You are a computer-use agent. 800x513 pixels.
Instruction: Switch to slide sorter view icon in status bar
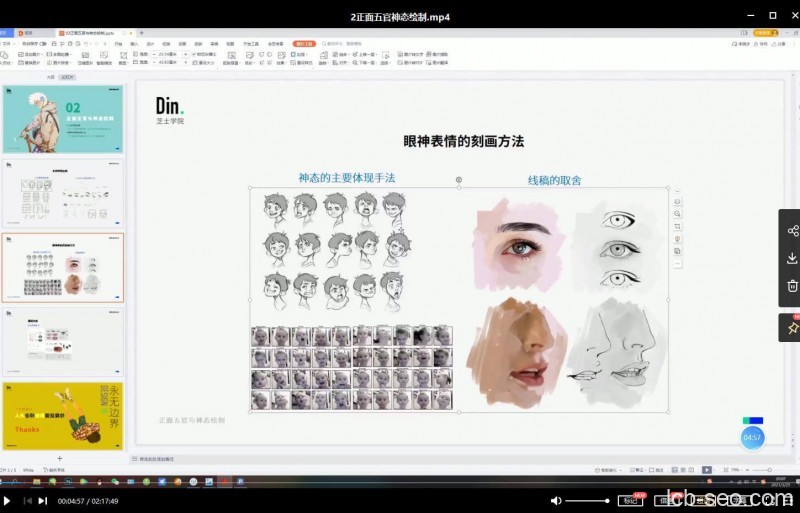[x=683, y=470]
